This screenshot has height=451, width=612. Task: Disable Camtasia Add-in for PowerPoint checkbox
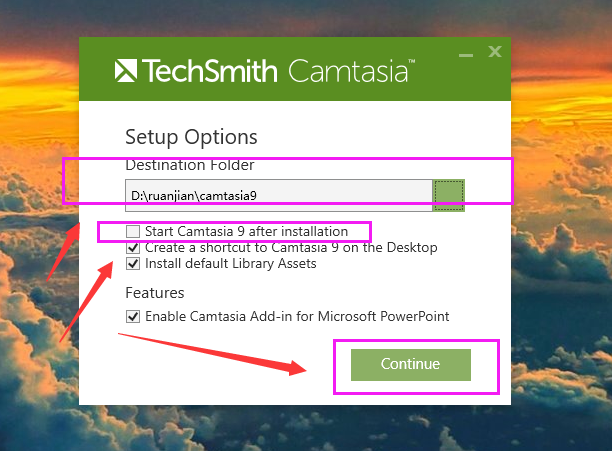(133, 316)
